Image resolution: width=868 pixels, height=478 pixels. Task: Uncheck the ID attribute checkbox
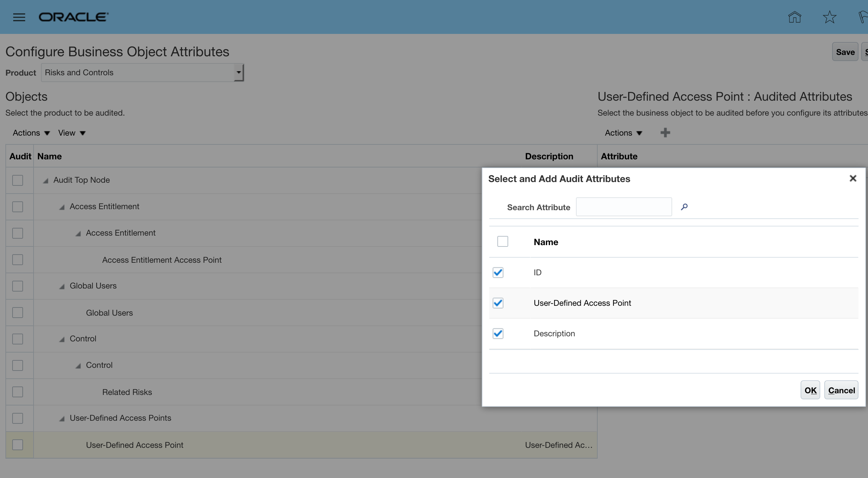click(x=498, y=272)
